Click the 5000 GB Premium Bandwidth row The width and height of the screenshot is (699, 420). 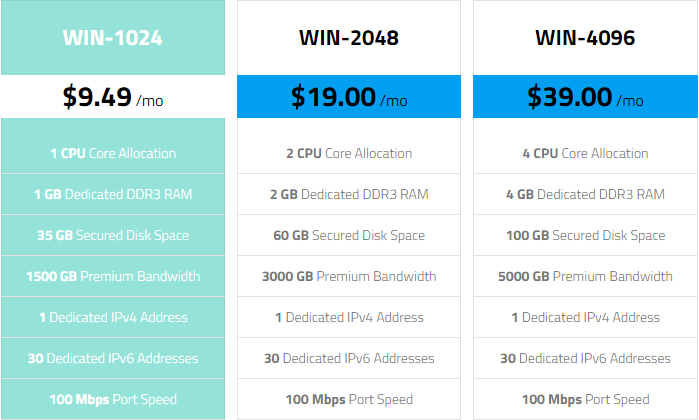point(585,276)
